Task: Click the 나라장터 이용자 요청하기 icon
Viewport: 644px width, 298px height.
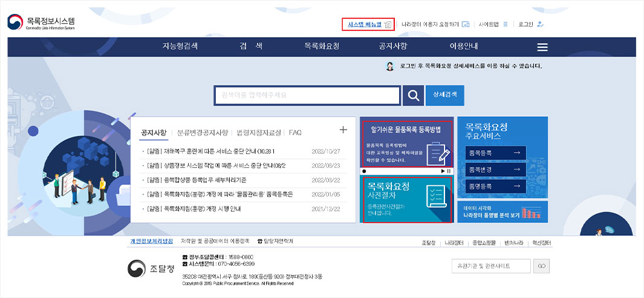Action: coord(466,24)
